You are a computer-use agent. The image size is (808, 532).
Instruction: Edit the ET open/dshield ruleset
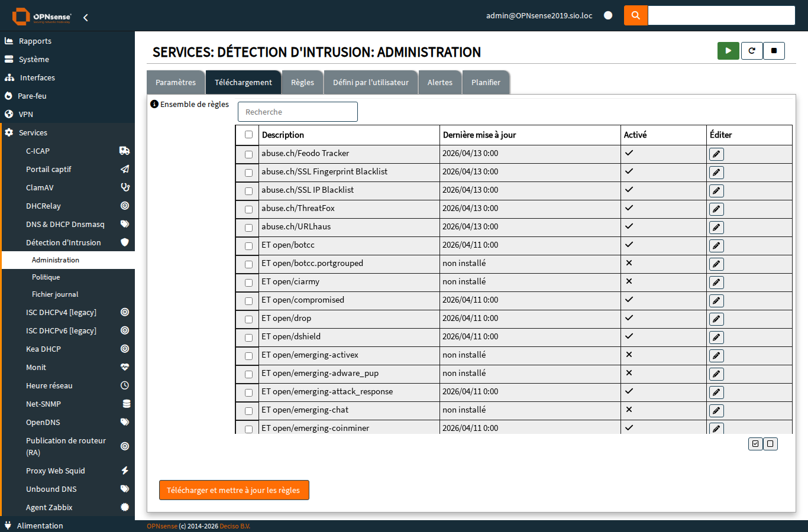click(x=716, y=338)
